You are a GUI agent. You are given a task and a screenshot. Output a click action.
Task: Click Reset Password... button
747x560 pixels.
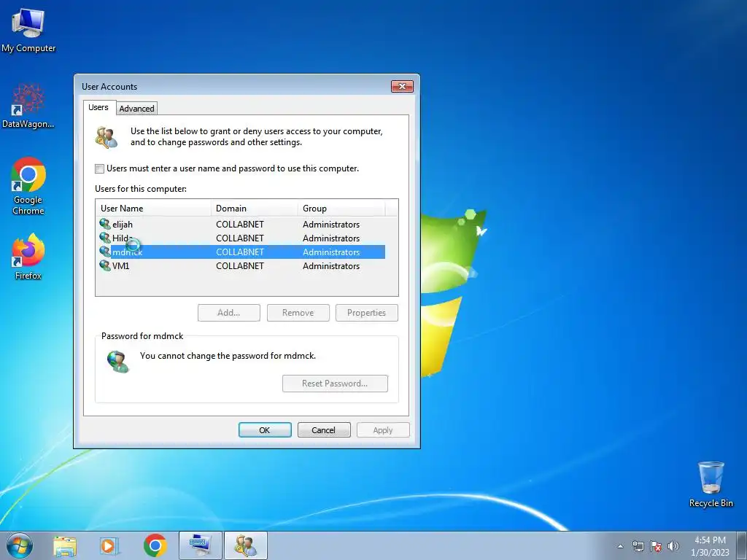coord(335,384)
